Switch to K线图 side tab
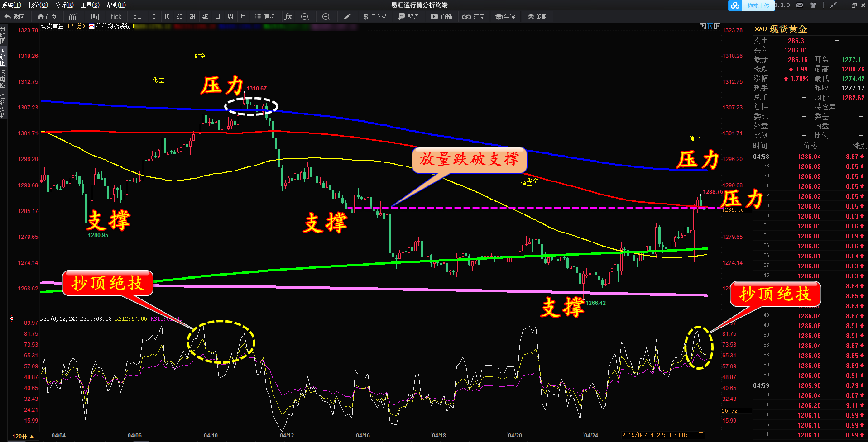Image resolution: width=868 pixels, height=442 pixels. pyautogui.click(x=3, y=57)
